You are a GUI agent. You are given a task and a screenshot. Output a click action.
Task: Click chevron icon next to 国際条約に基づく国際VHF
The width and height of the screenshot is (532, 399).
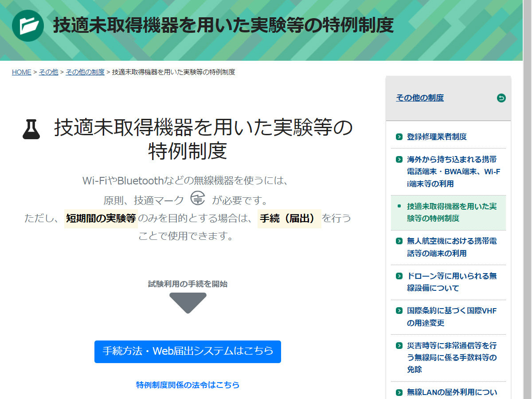tap(399, 311)
